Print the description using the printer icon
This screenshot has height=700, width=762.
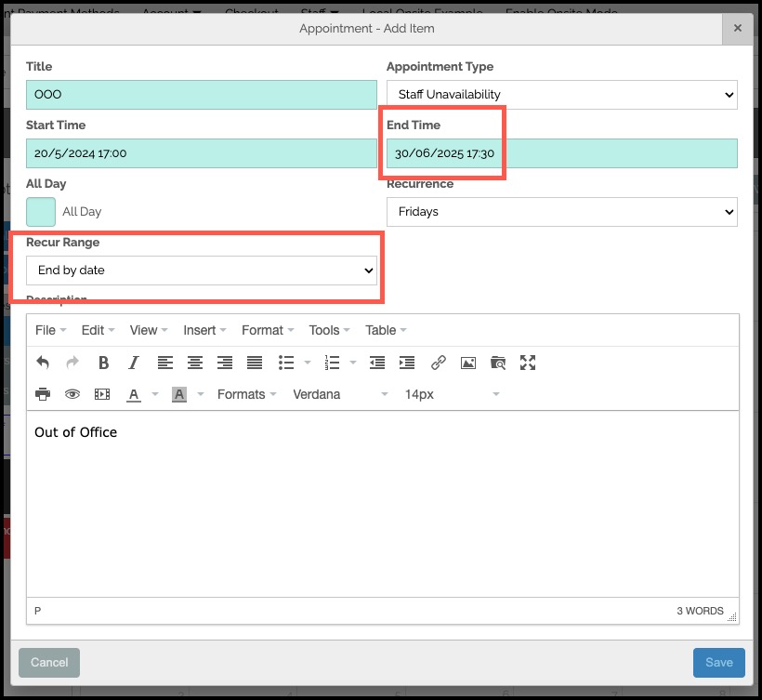click(43, 394)
